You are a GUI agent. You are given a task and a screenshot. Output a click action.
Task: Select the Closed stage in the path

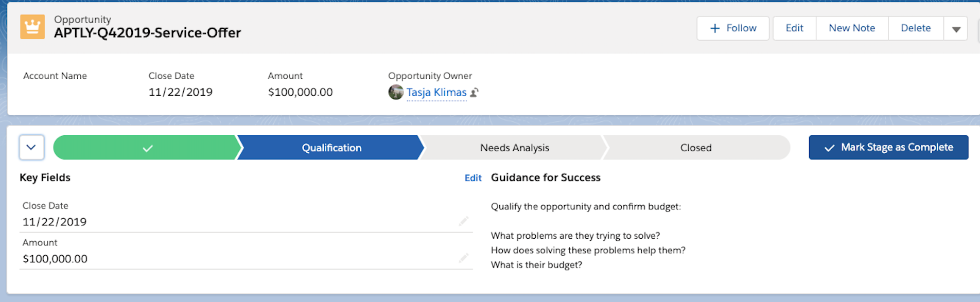point(695,148)
